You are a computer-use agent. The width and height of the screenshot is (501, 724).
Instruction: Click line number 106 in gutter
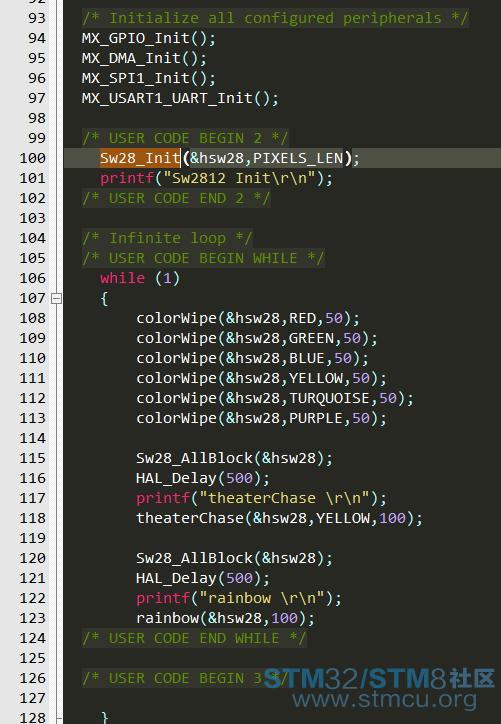point(32,278)
